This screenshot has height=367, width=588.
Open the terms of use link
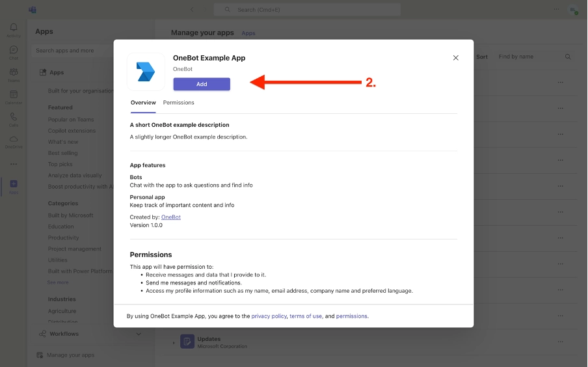tap(306, 316)
